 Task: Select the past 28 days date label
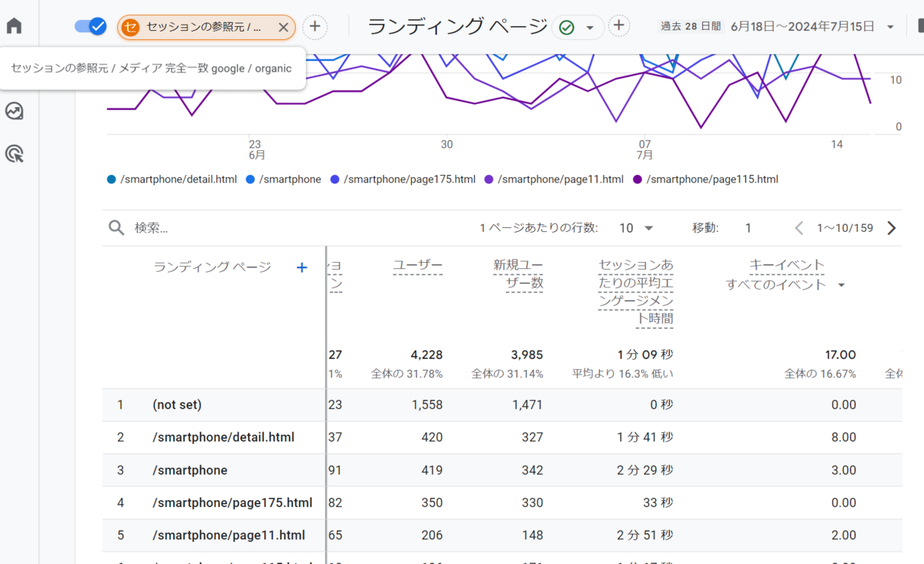(x=691, y=26)
